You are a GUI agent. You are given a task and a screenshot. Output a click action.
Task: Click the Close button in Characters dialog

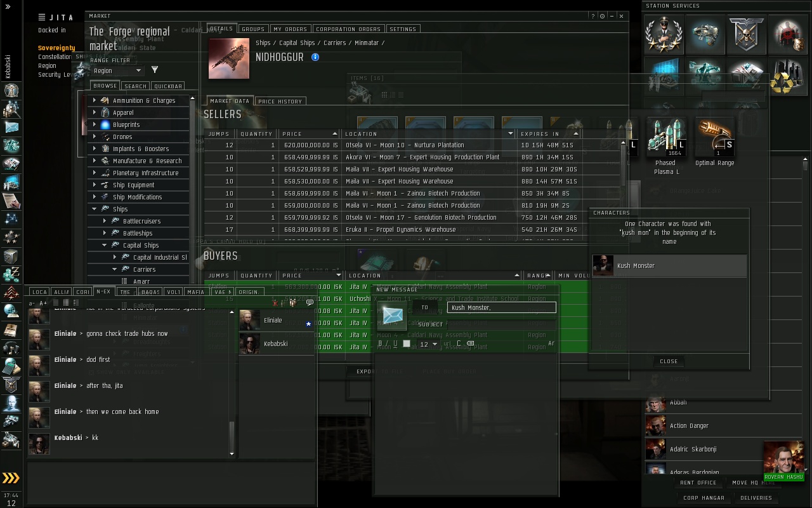[x=669, y=361]
